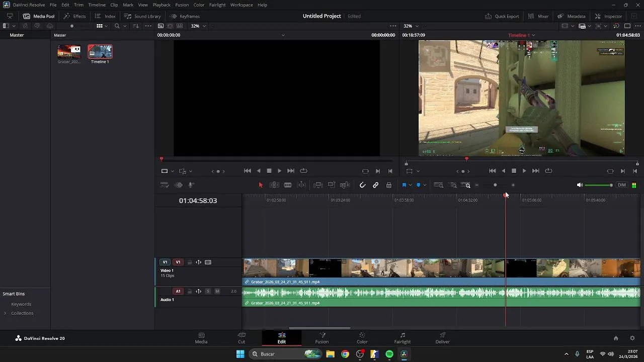Click Sort media pool icon

(136, 26)
